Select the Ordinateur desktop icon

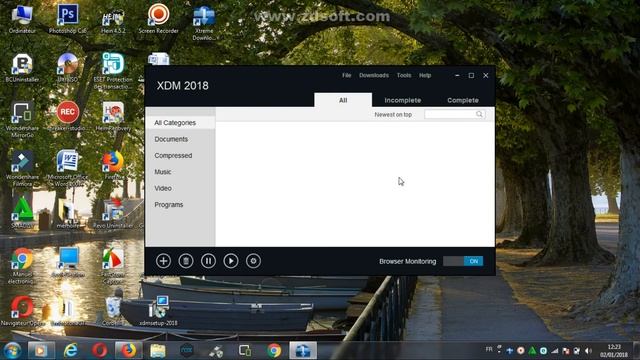22,18
